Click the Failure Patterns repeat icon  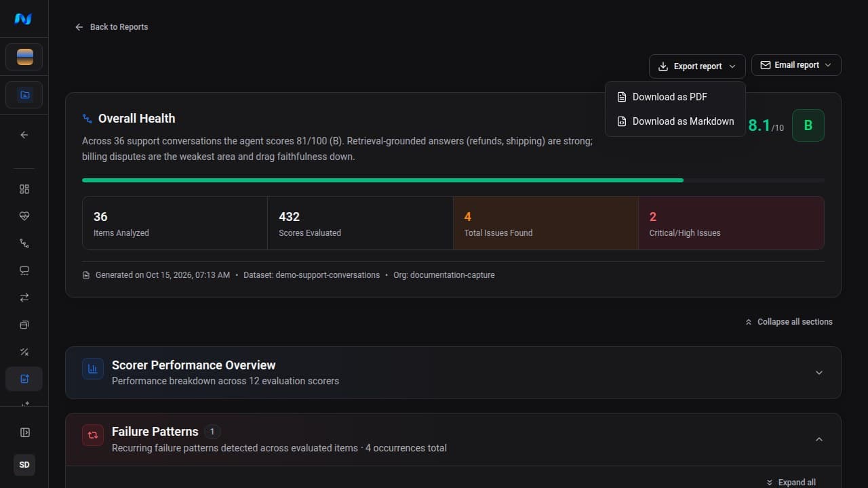click(93, 435)
